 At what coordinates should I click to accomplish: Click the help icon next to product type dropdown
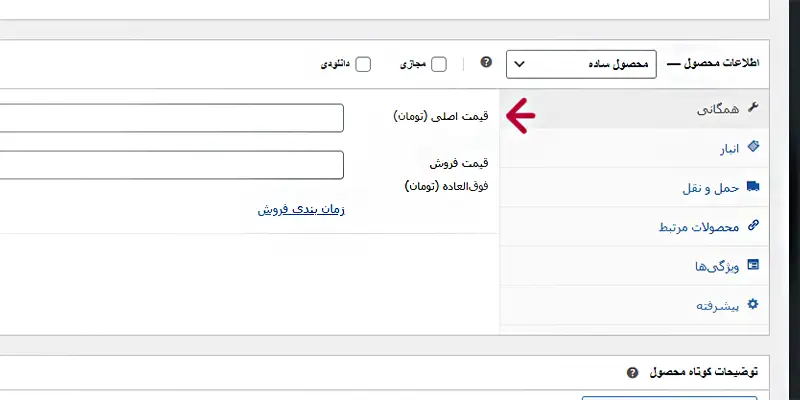[x=486, y=63]
